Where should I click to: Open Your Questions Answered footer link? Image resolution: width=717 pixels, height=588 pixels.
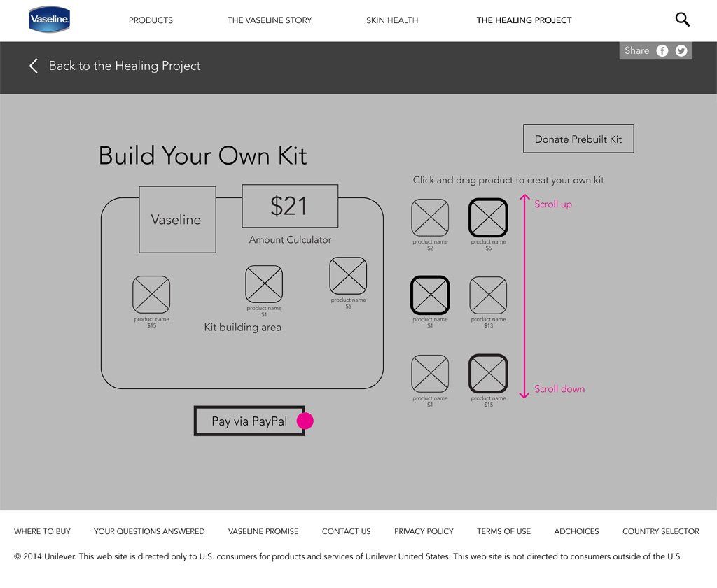point(149,531)
